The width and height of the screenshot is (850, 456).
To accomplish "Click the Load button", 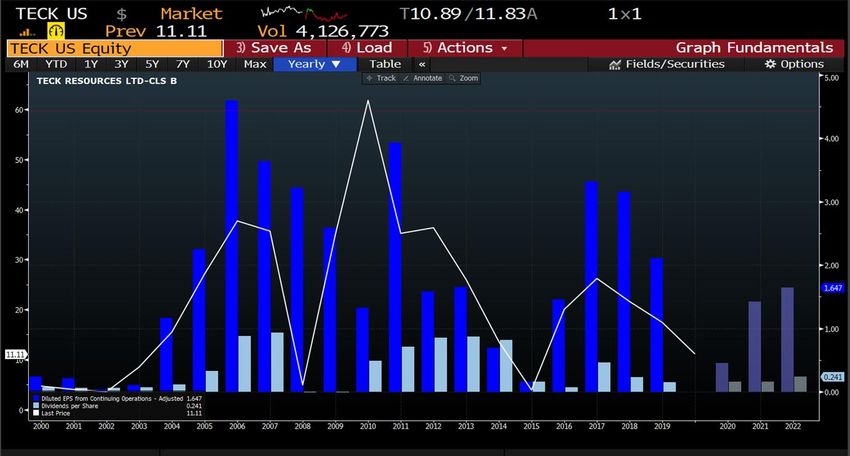I will pos(367,48).
